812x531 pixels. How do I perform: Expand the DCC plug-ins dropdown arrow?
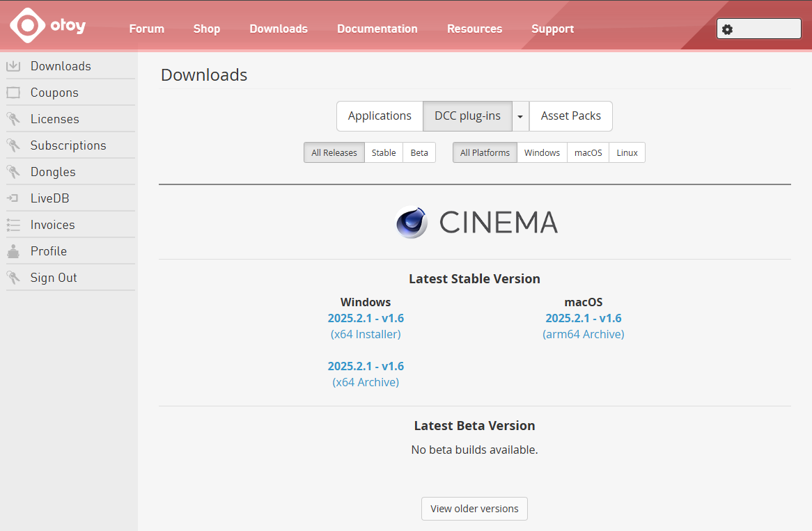[x=520, y=116]
